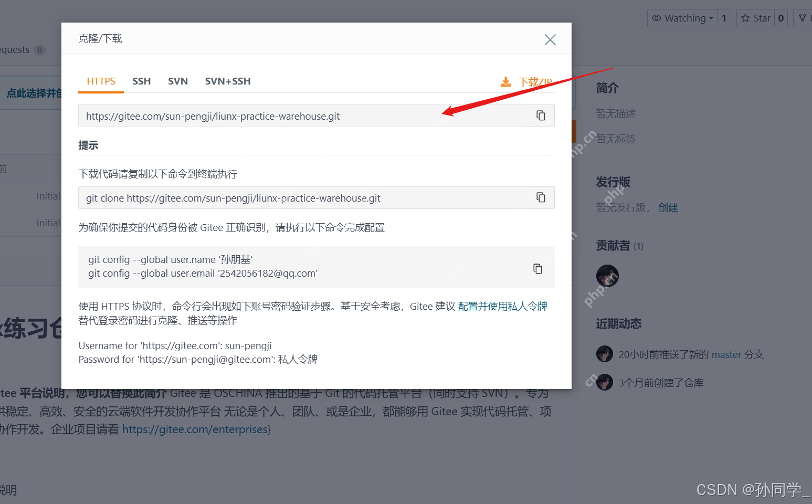Click 下载代码请复制以下命令到终端执行 text
This screenshot has height=504, width=812.
point(158,174)
